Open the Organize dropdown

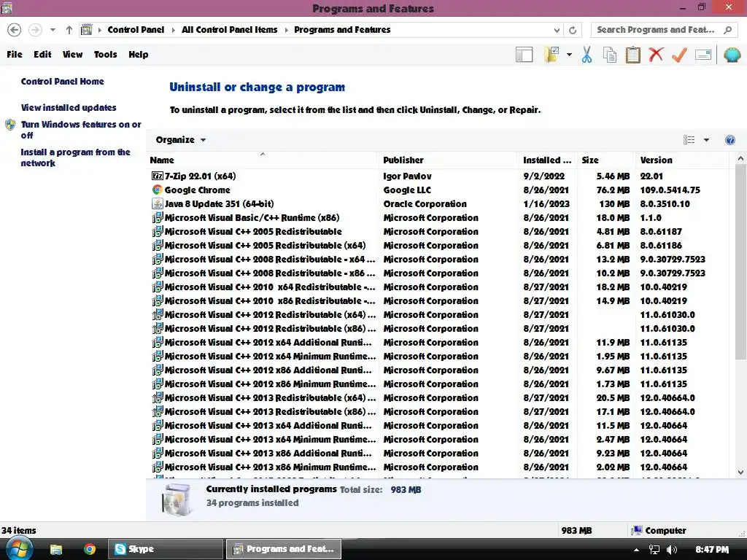(x=181, y=139)
